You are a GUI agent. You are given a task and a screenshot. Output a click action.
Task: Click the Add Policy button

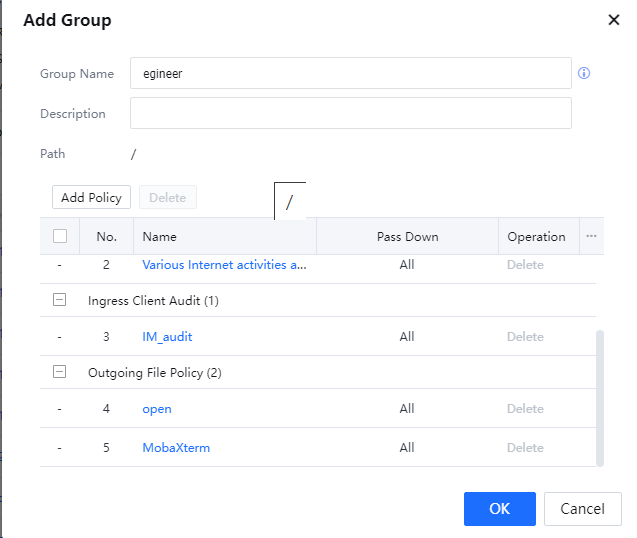point(91,197)
